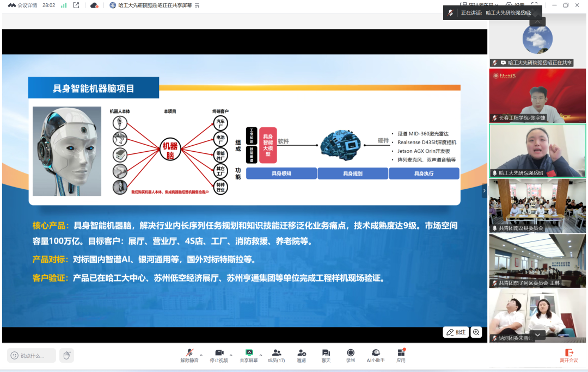Open the 应用 apps panel
Viewport: 588px width, 372px height.
401,352
